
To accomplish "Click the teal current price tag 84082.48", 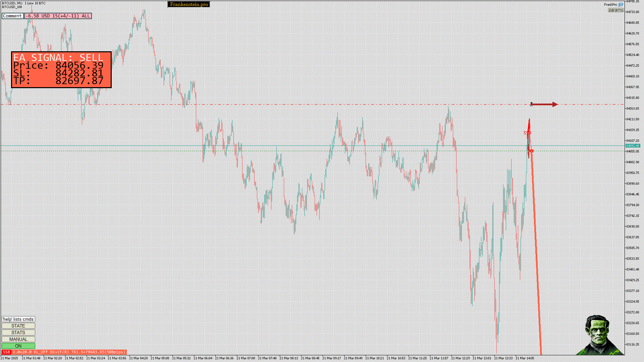I will point(633,146).
